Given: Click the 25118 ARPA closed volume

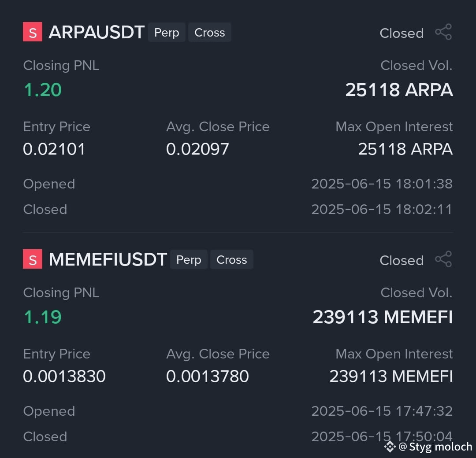Looking at the screenshot, I should tap(399, 90).
